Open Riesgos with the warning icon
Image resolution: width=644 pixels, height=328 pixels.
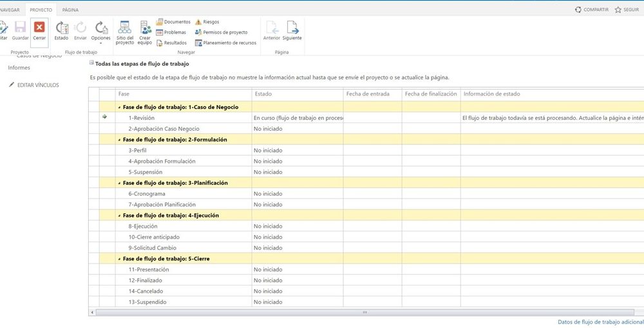click(x=207, y=22)
